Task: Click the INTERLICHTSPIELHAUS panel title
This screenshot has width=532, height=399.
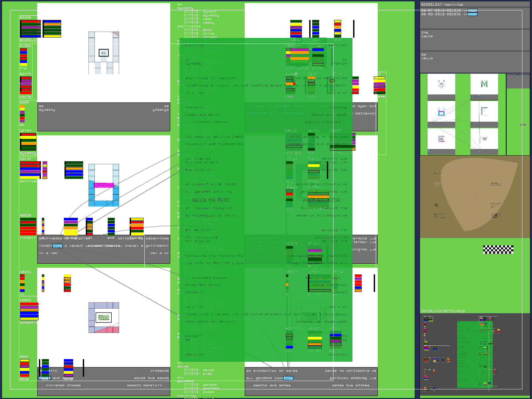Action: pyautogui.click(x=443, y=311)
